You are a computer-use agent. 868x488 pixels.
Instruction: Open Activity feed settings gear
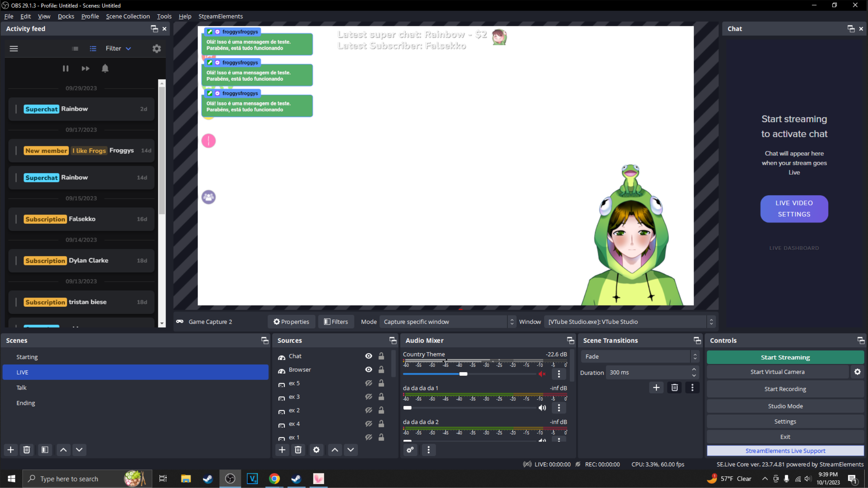(x=156, y=49)
